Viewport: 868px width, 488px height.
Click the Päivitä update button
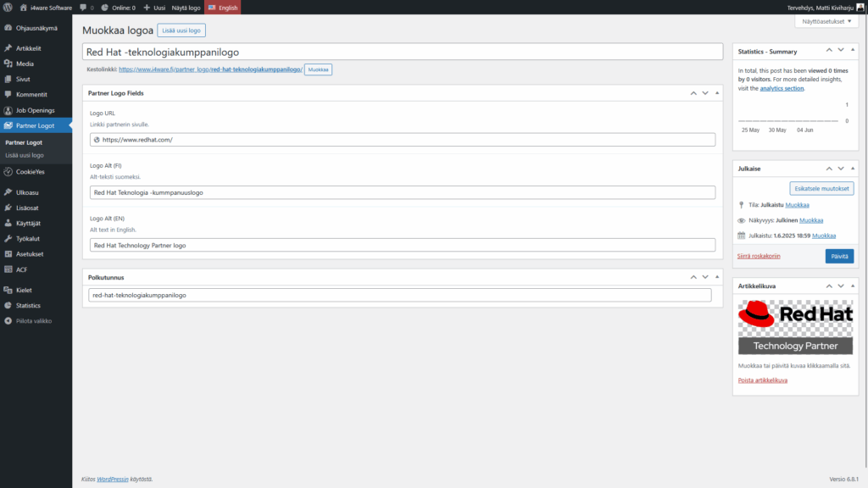pyautogui.click(x=839, y=256)
